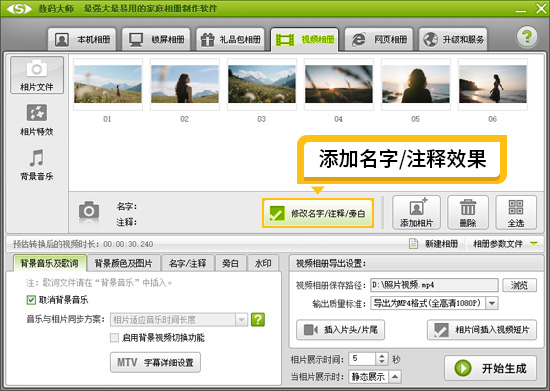Click the 开始生成 button
The height and width of the screenshot is (391, 550).
(490, 368)
